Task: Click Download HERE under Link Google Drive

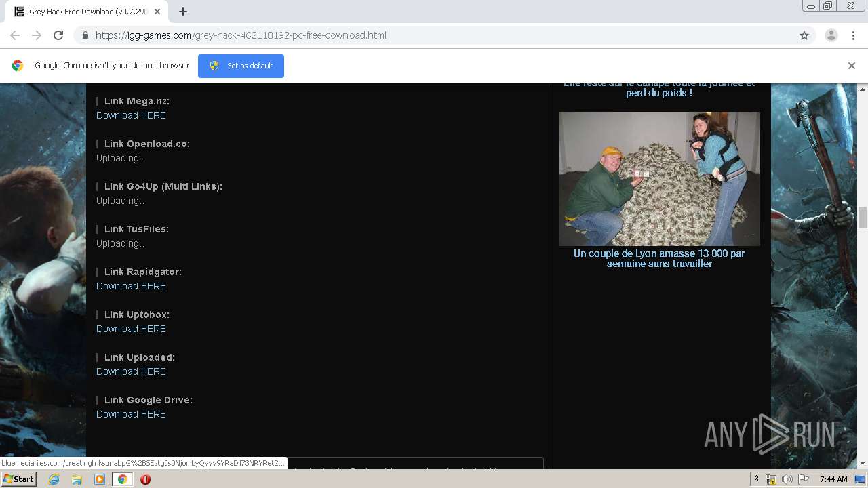Action: point(131,414)
